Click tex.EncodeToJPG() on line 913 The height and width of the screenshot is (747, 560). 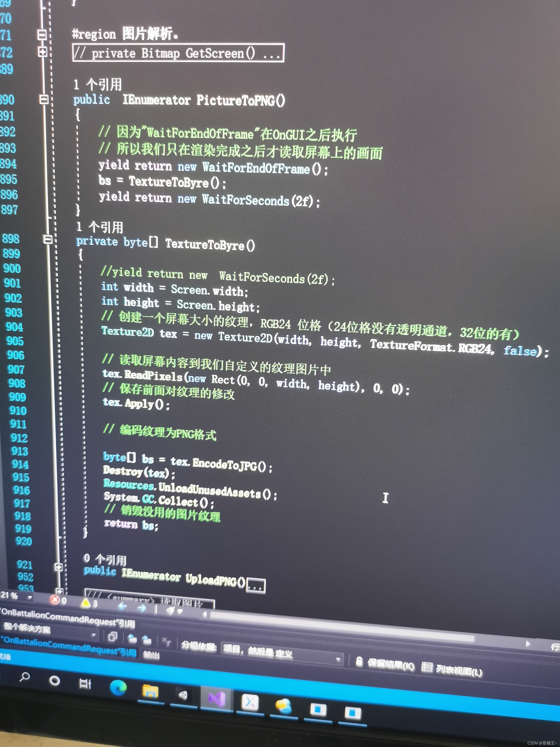tap(218, 464)
